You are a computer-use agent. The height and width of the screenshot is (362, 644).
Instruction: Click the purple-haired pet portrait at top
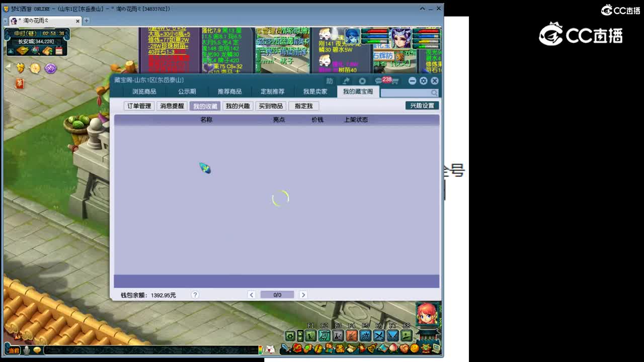(400, 39)
